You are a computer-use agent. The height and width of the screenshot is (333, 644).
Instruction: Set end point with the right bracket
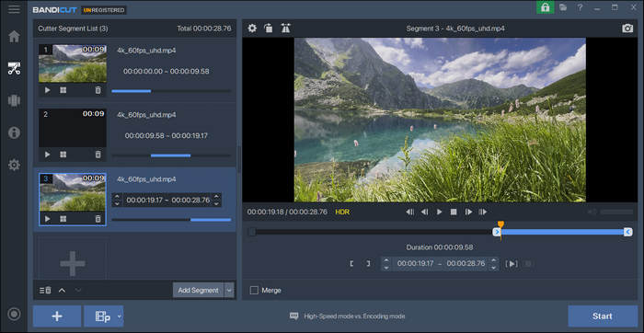click(x=368, y=264)
